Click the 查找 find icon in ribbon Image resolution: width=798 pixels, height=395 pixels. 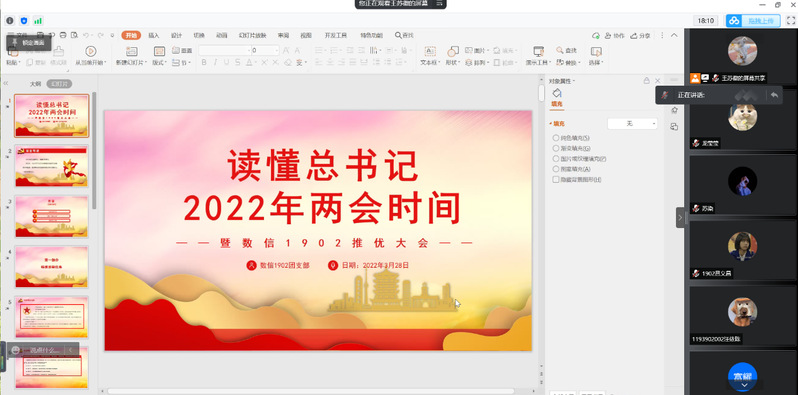coord(566,50)
